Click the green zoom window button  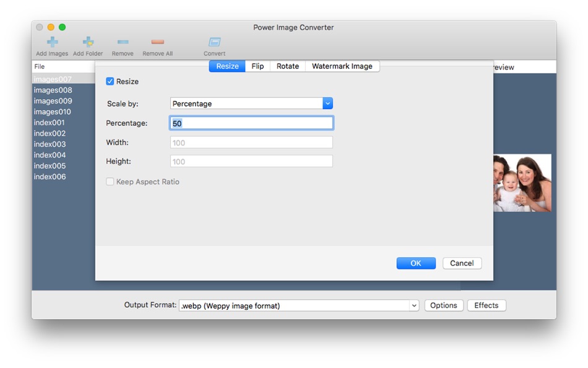tap(63, 27)
